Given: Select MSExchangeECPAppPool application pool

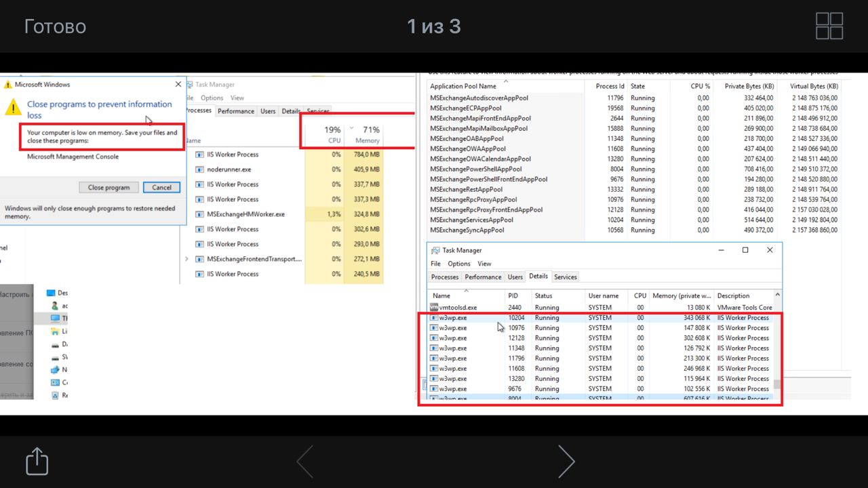Looking at the screenshot, I should pyautogui.click(x=466, y=108).
